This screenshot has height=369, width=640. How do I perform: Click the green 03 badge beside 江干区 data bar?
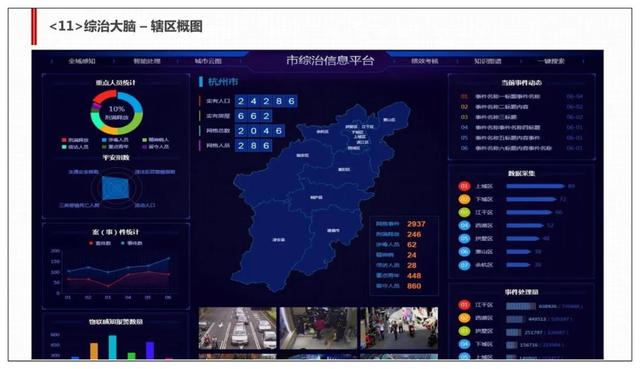tap(464, 212)
